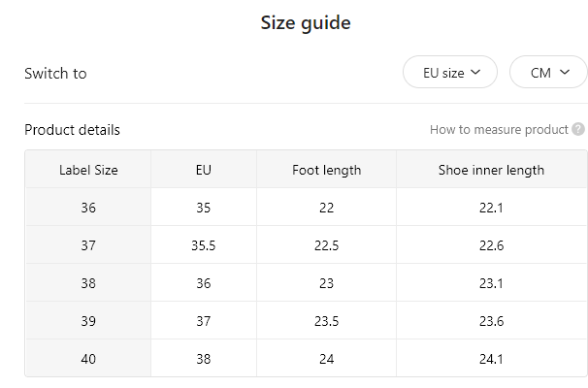Select label size 40 row cell
The image size is (588, 388).
point(88,359)
